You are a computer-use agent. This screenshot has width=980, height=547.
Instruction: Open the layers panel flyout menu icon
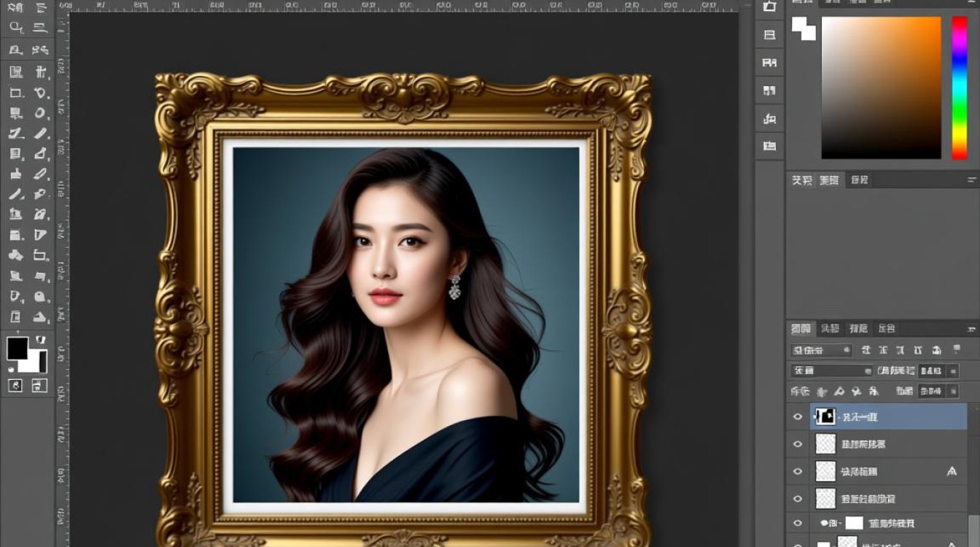tap(972, 328)
